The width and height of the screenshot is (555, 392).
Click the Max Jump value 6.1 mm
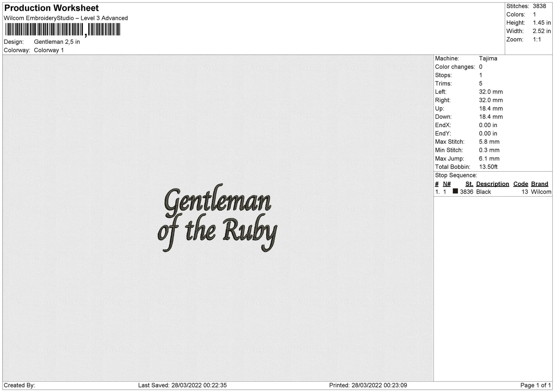[489, 159]
